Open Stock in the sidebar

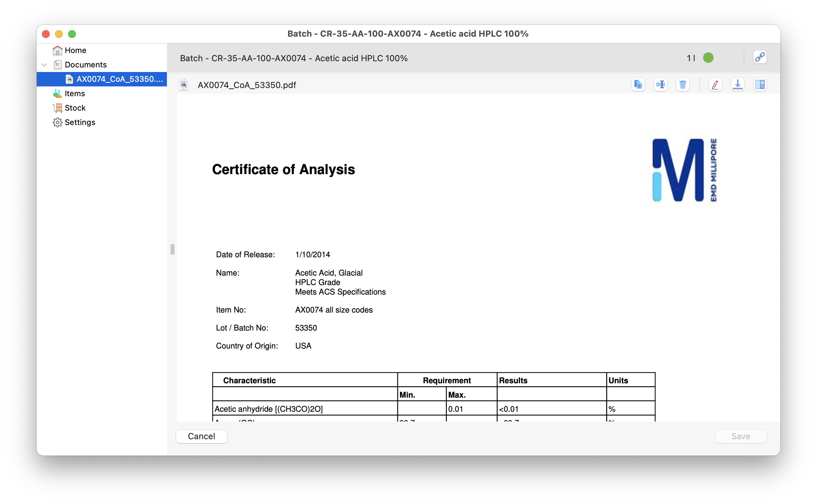point(75,108)
